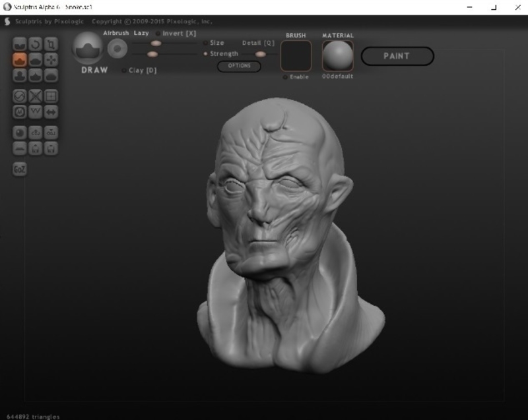Enable the Invert [X] option
This screenshot has width=528, height=420.
coord(176,33)
